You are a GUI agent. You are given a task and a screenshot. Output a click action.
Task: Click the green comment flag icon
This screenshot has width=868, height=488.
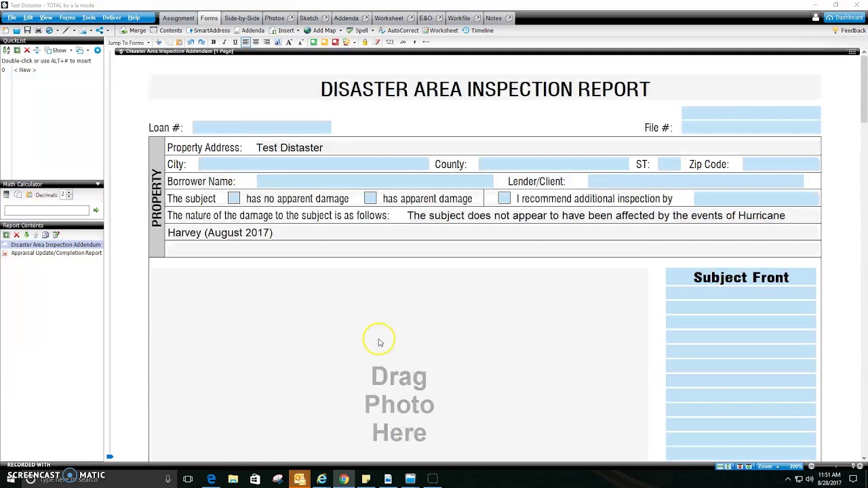(x=313, y=42)
